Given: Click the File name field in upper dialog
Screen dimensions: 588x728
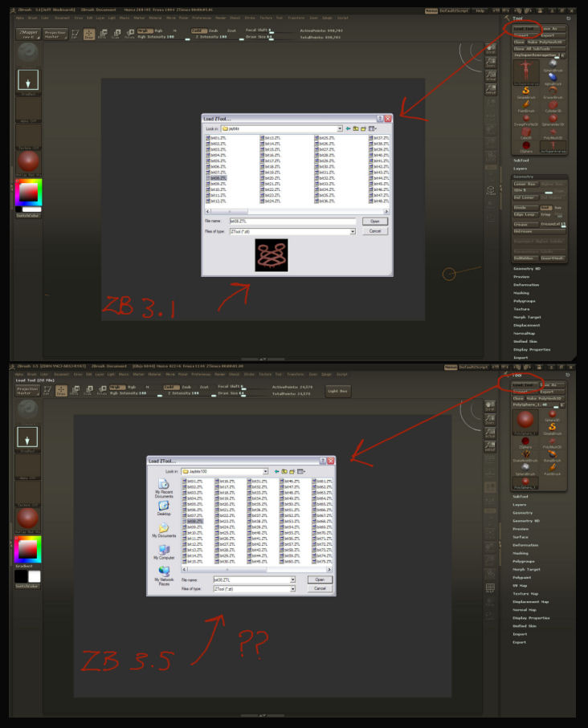Looking at the screenshot, I should (293, 222).
